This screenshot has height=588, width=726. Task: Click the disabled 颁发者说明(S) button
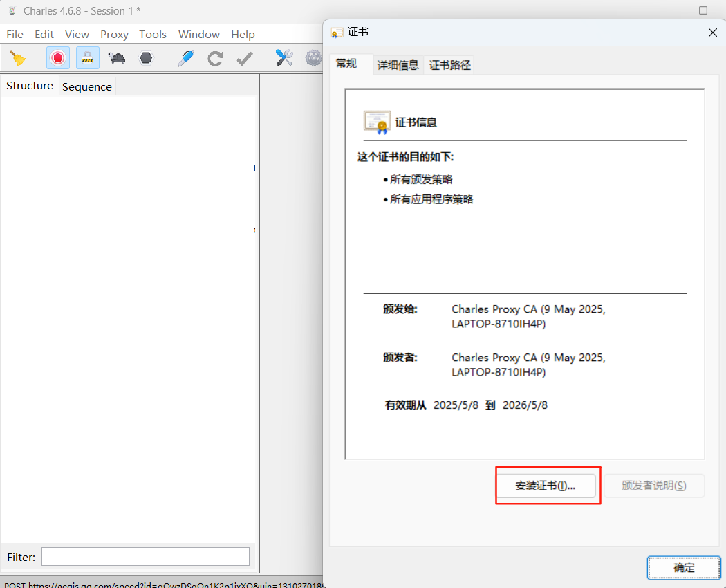pos(654,486)
